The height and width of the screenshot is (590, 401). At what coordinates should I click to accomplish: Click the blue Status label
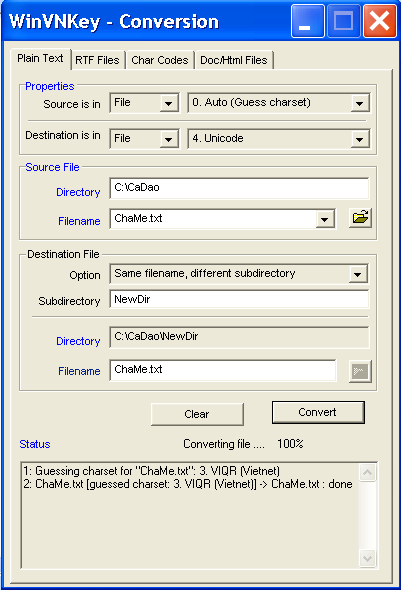click(35, 444)
